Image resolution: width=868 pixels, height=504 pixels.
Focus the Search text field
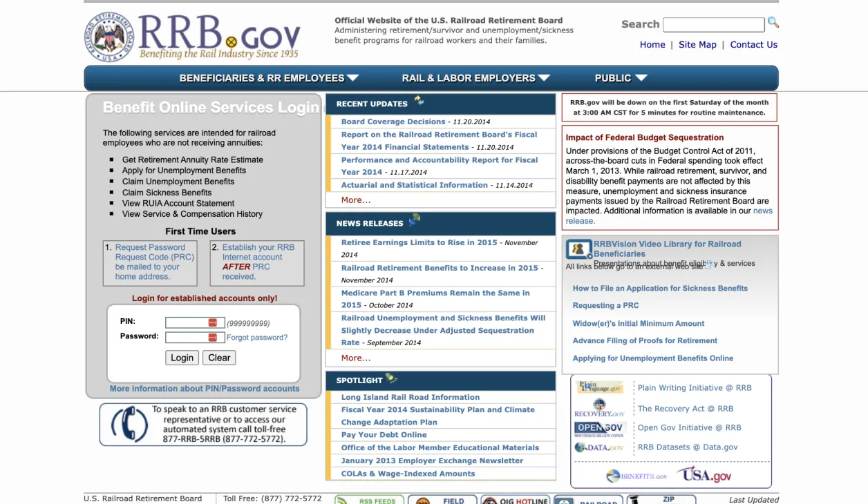point(713,25)
